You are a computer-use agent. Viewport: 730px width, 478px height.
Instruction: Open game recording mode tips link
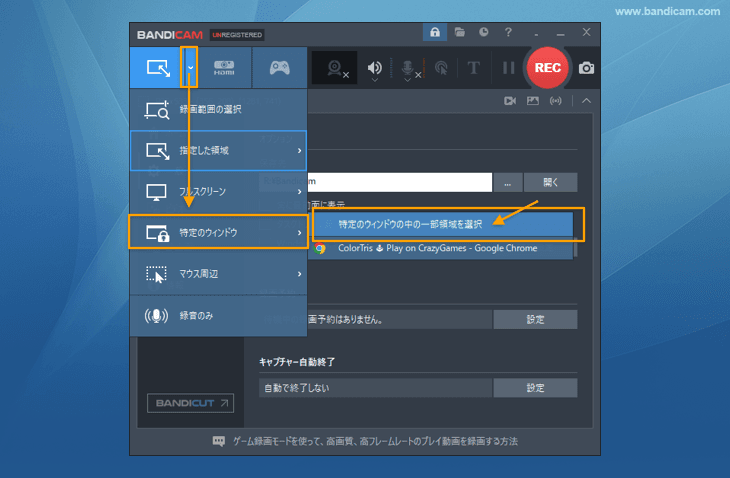(x=375, y=441)
